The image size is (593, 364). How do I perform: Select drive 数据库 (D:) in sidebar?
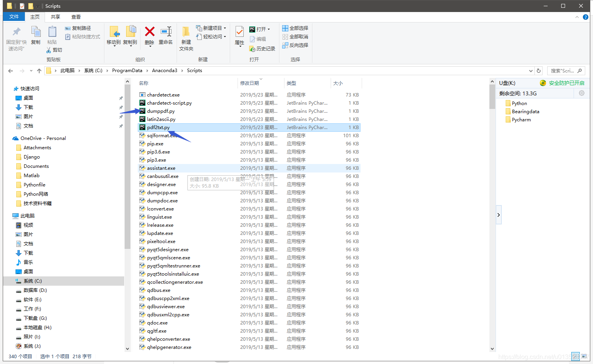click(35, 290)
